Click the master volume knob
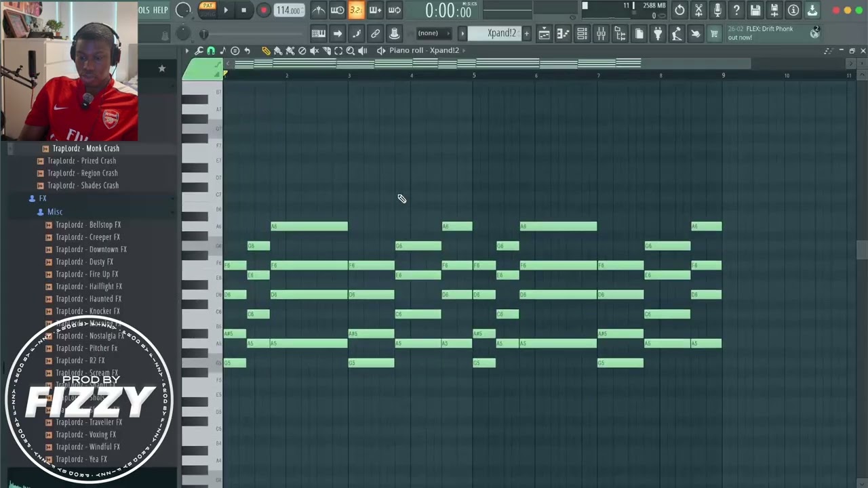Screen dimensions: 868x488 183,9
